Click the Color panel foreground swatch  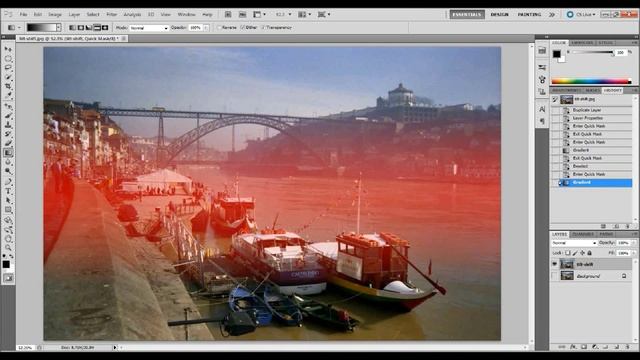tap(557, 54)
